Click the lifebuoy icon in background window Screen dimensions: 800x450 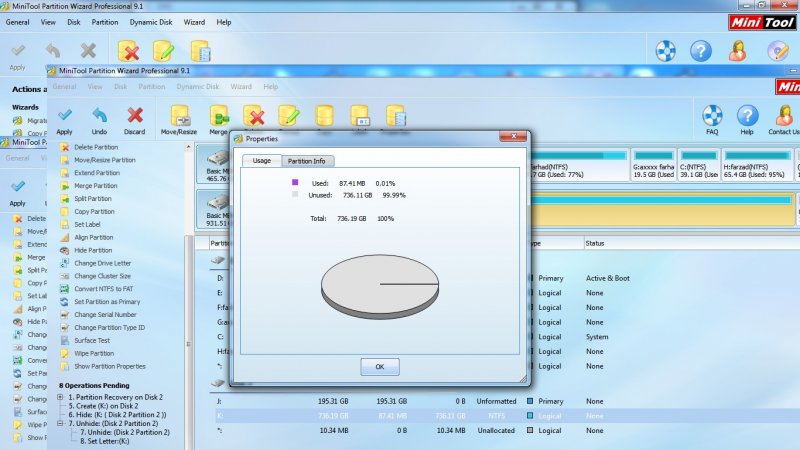pos(666,51)
